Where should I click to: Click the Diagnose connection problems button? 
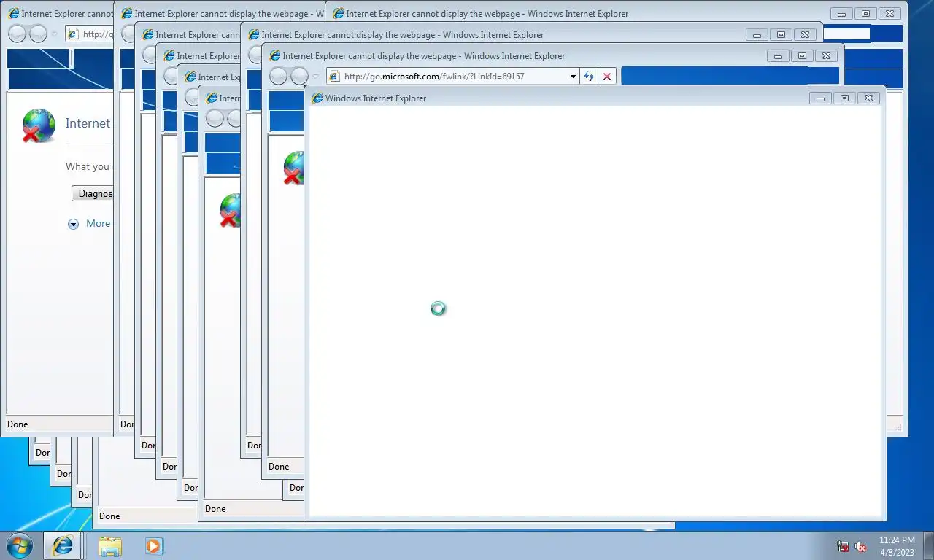[x=93, y=193]
